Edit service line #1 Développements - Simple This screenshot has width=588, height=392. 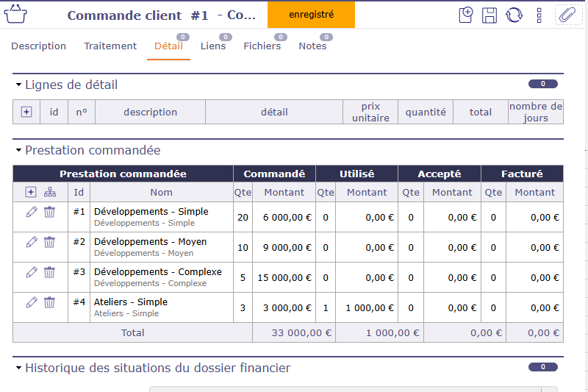pos(31,212)
